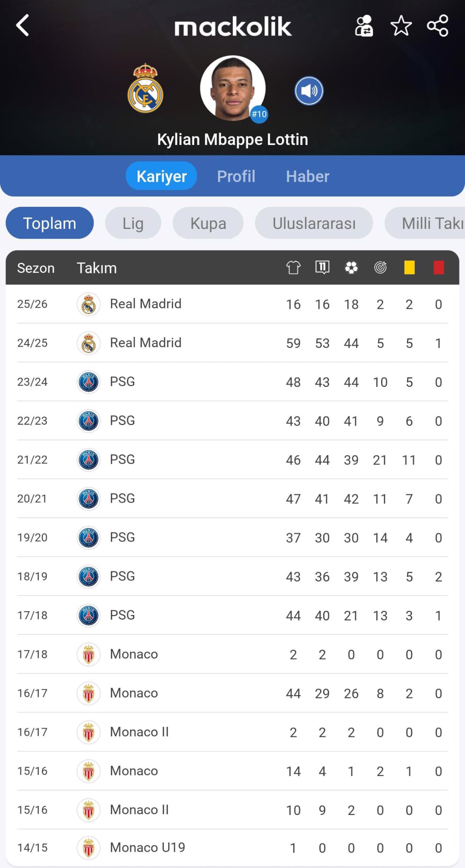This screenshot has height=868, width=465.
Task: Select the Kariyer tab
Action: (x=161, y=176)
